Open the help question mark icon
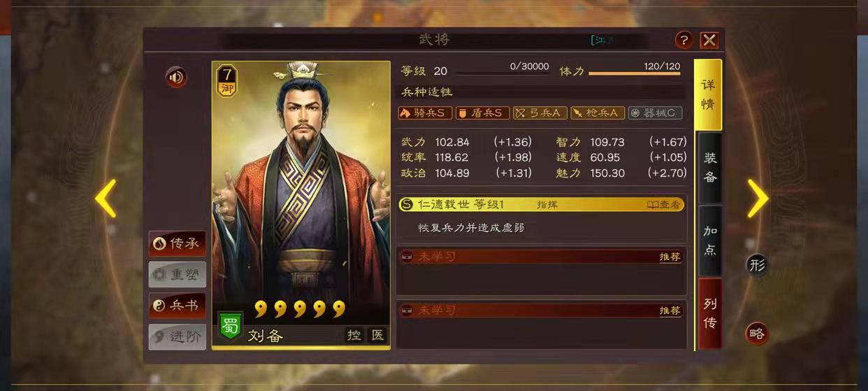 click(684, 40)
